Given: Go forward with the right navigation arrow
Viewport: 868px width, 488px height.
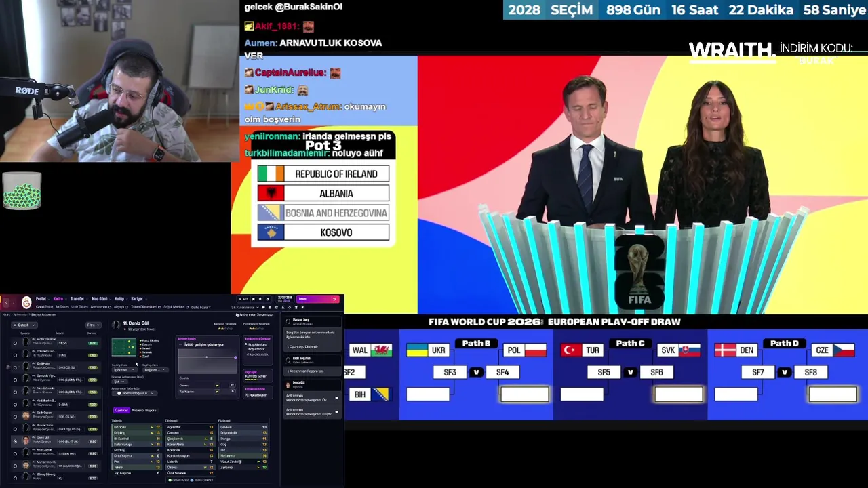Looking at the screenshot, I should click(14, 302).
